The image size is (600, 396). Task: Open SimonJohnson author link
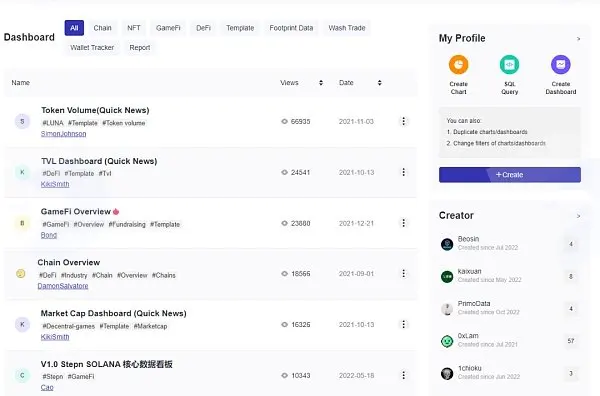pos(64,134)
